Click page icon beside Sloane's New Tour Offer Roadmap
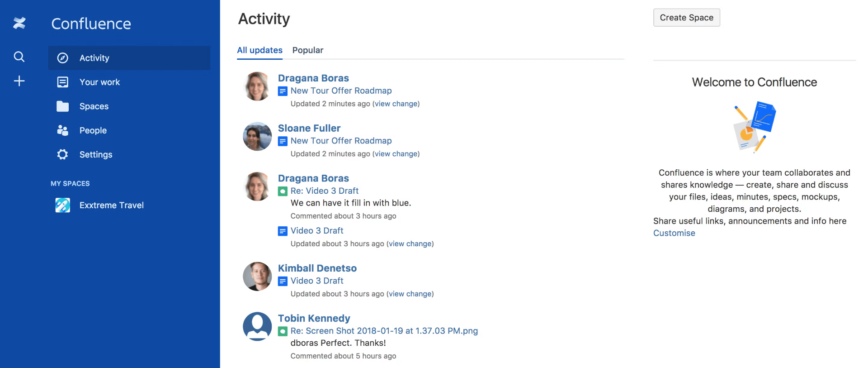This screenshot has height=368, width=868. [x=283, y=142]
